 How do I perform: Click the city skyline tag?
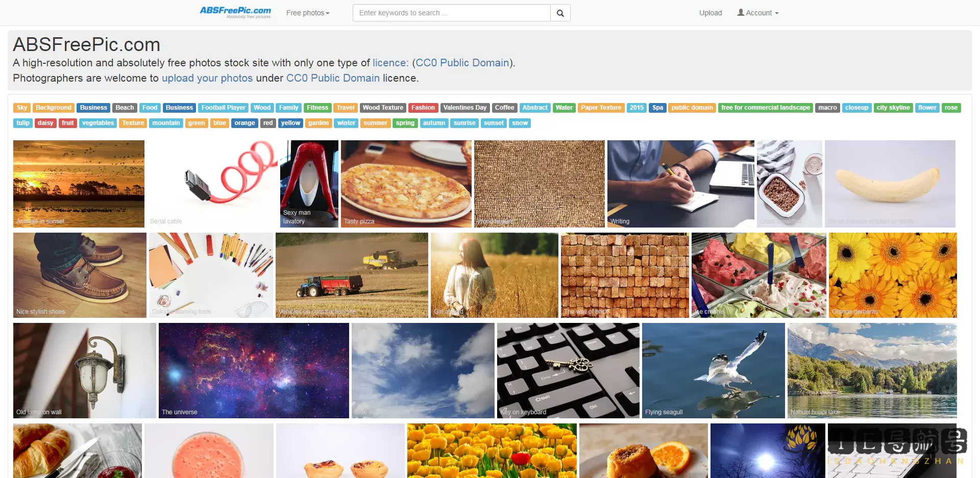(x=893, y=108)
